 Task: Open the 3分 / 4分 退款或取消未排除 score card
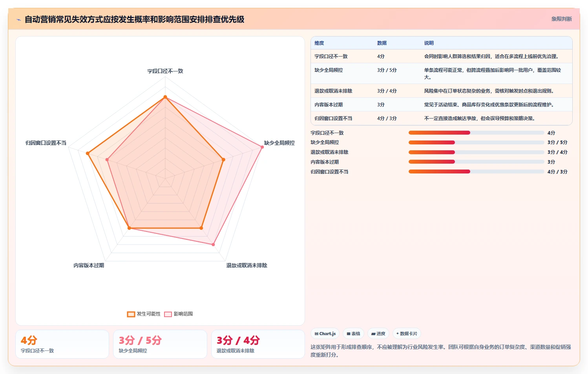click(258, 344)
